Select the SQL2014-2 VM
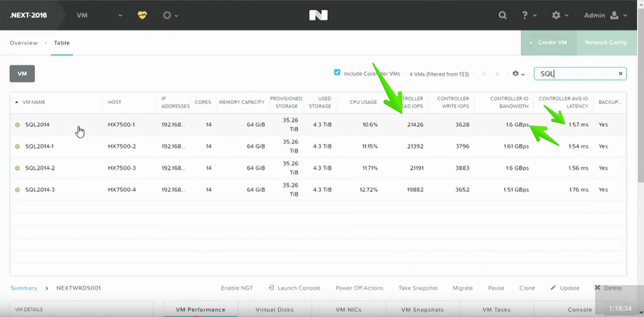The width and height of the screenshot is (644, 317). click(x=40, y=168)
